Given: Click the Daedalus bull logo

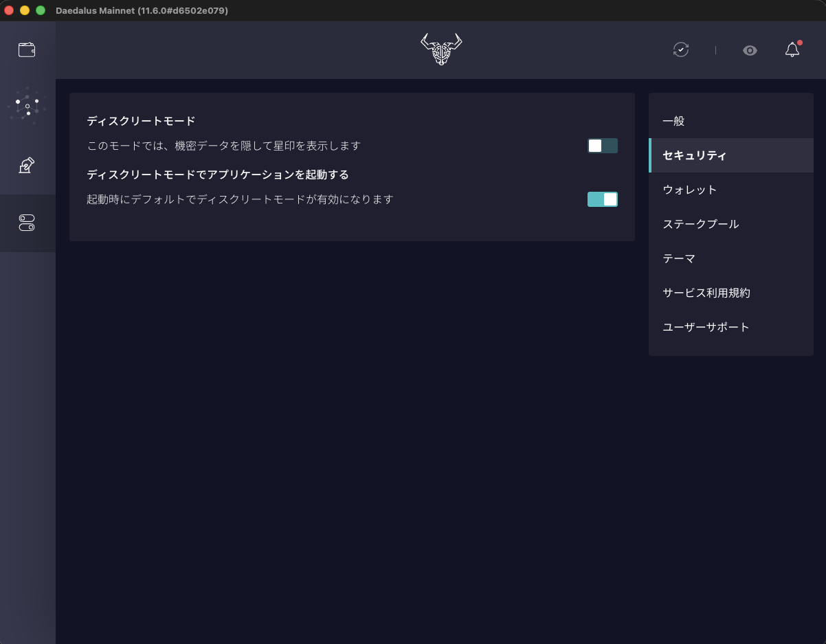Looking at the screenshot, I should click(441, 49).
